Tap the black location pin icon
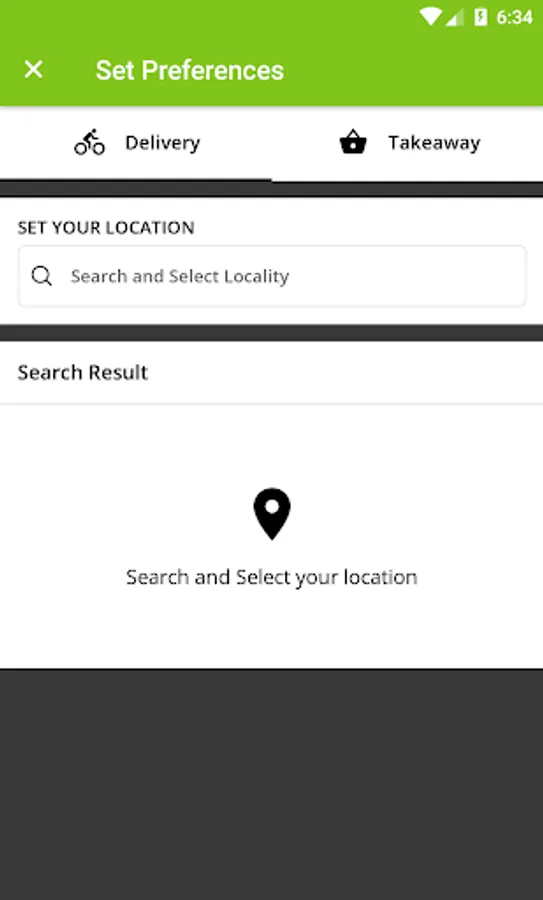This screenshot has width=543, height=900. click(x=272, y=514)
